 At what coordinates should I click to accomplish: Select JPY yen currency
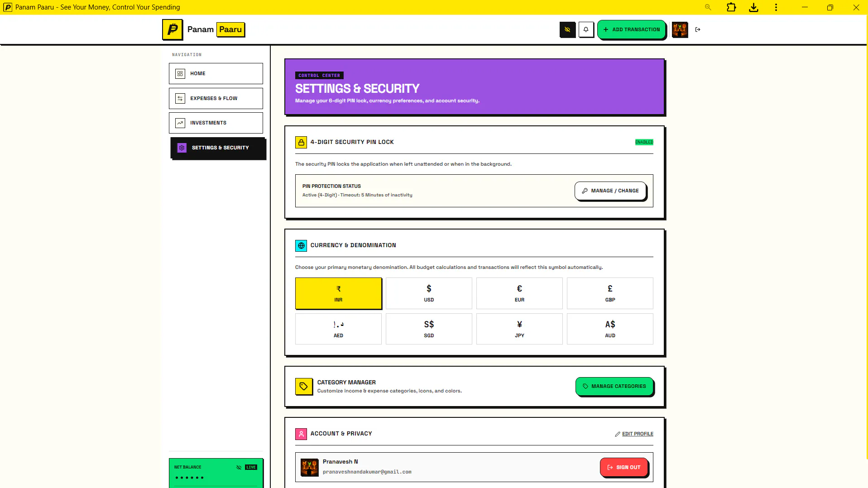tap(519, 329)
